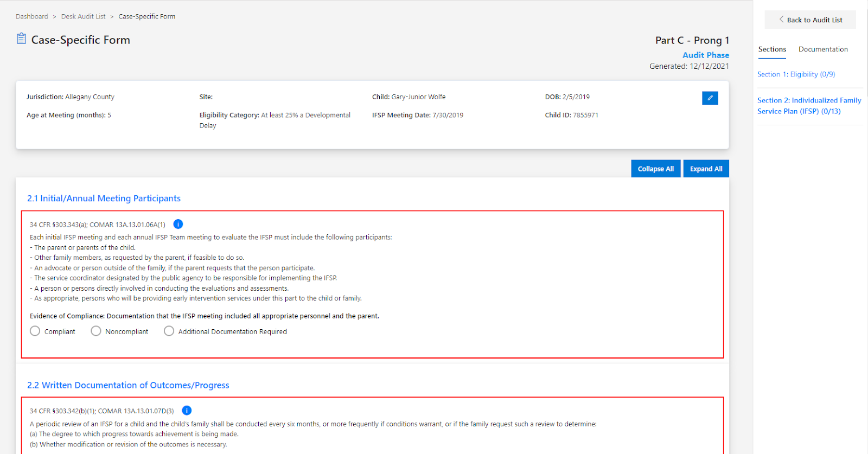Switch to the Documentation tab
This screenshot has width=868, height=454.
click(823, 49)
